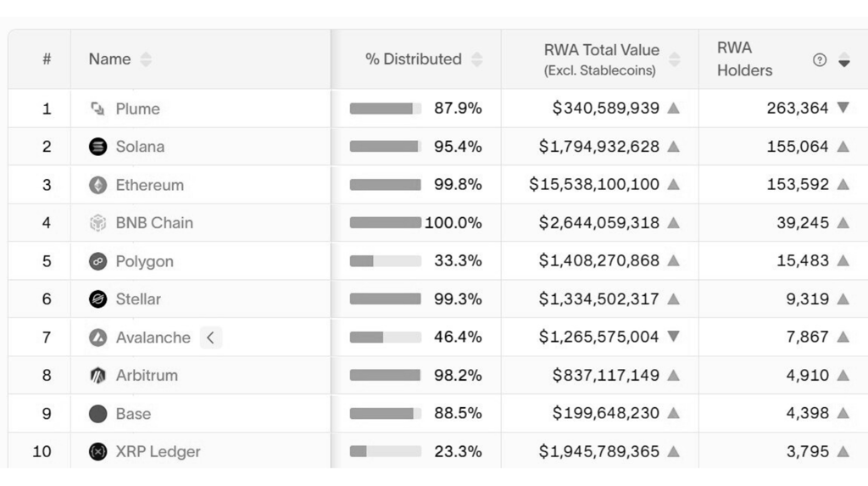Click the Stellar logo icon
This screenshot has width=868, height=486.
coord(98,299)
